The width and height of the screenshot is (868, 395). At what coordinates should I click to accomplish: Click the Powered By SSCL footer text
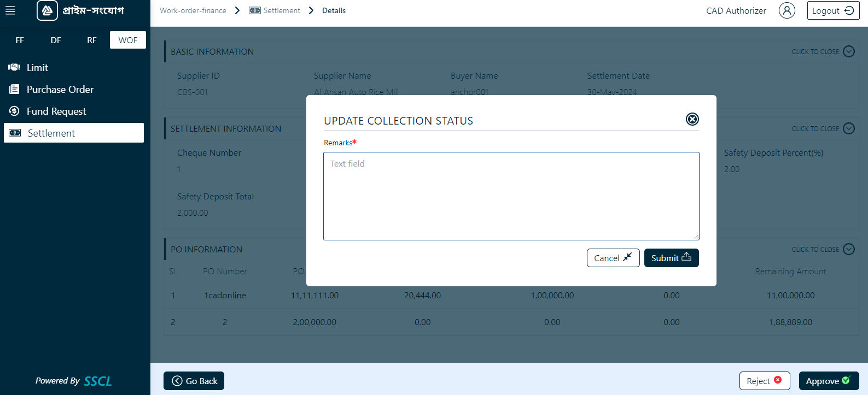(x=74, y=381)
